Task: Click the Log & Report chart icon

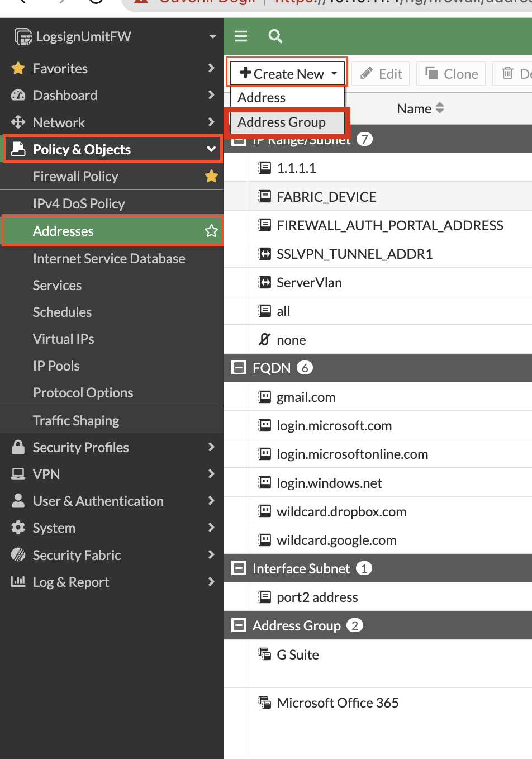Action: [18, 581]
